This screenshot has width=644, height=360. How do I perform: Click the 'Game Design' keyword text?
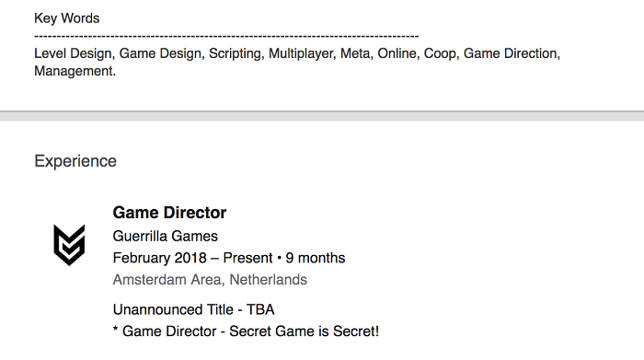point(160,53)
